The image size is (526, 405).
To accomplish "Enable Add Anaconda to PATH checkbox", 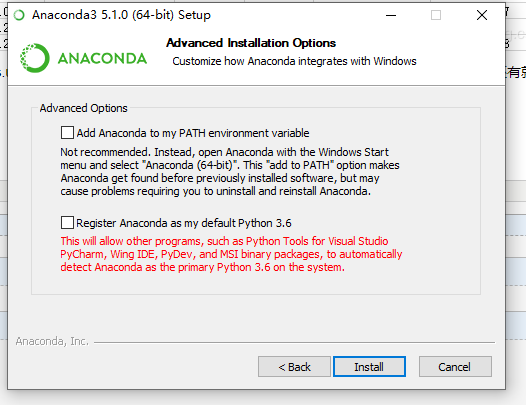I will point(67,133).
